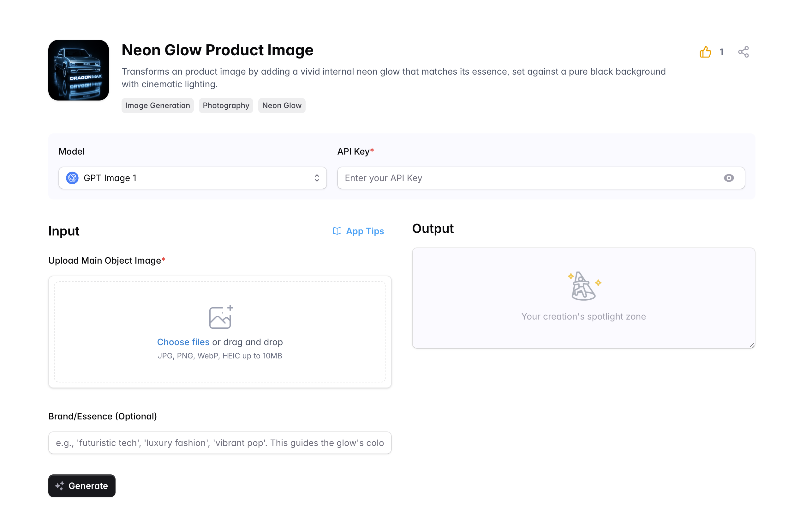Click the Choose files link
The height and width of the screenshot is (531, 812).
[183, 342]
